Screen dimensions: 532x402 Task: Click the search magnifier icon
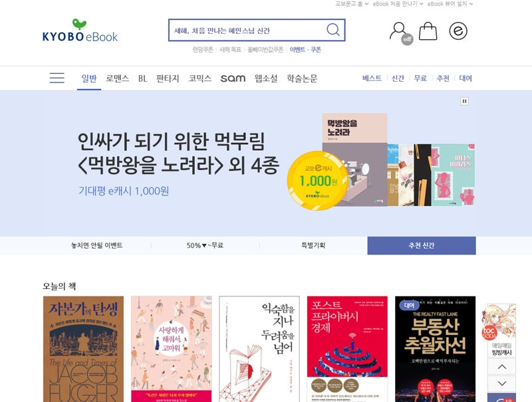coord(333,30)
